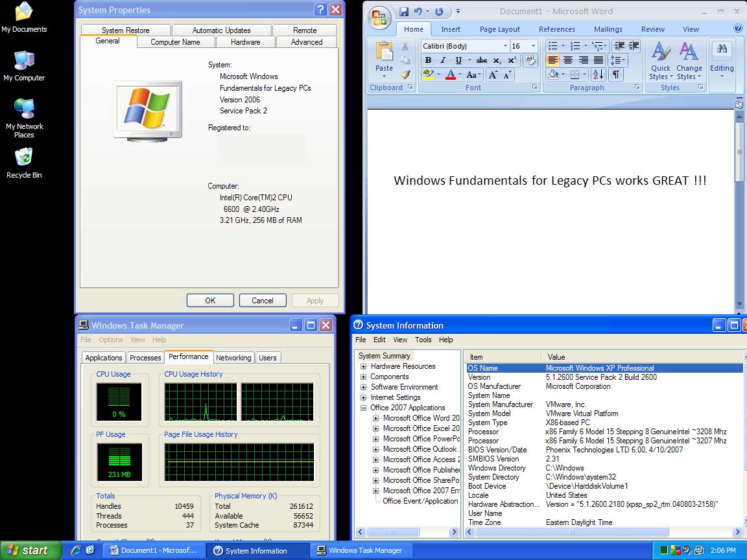Click Clear Formatting icon in Word

(530, 60)
